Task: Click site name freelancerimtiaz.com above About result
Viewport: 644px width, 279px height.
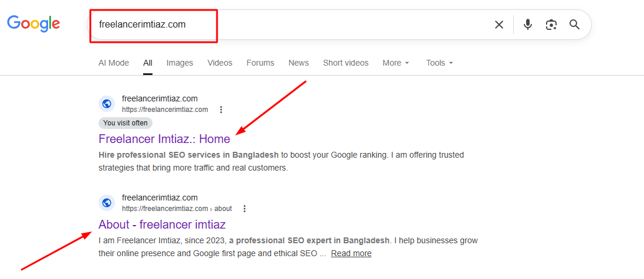Action: pos(160,198)
